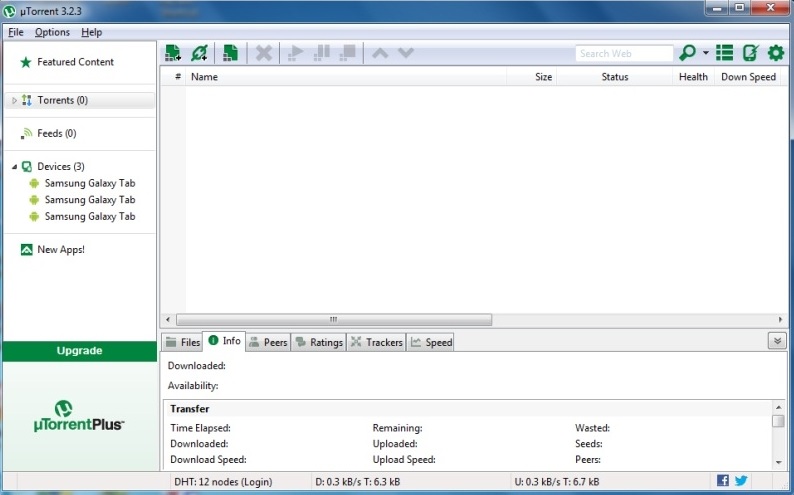Select Featured Content in sidebar
The height and width of the screenshot is (495, 794).
(75, 62)
